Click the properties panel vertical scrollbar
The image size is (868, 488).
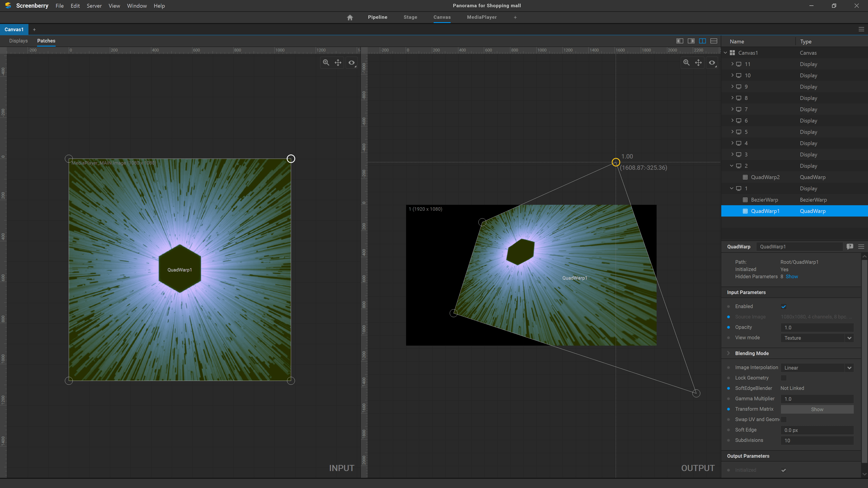[x=864, y=364]
